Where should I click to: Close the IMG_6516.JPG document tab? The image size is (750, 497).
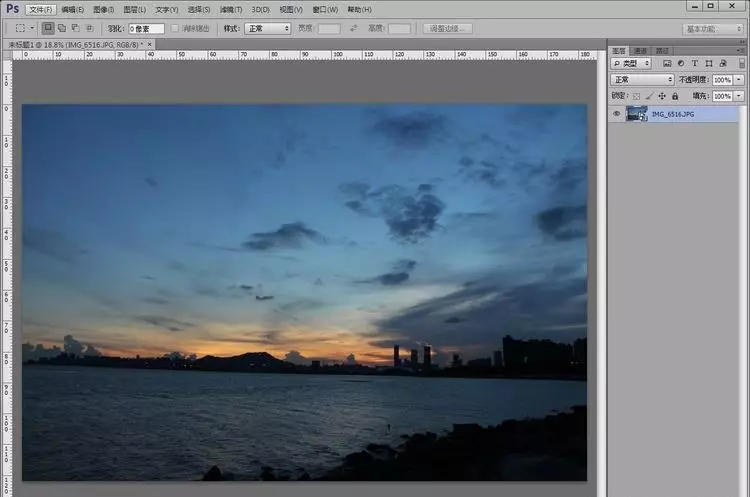coord(150,44)
